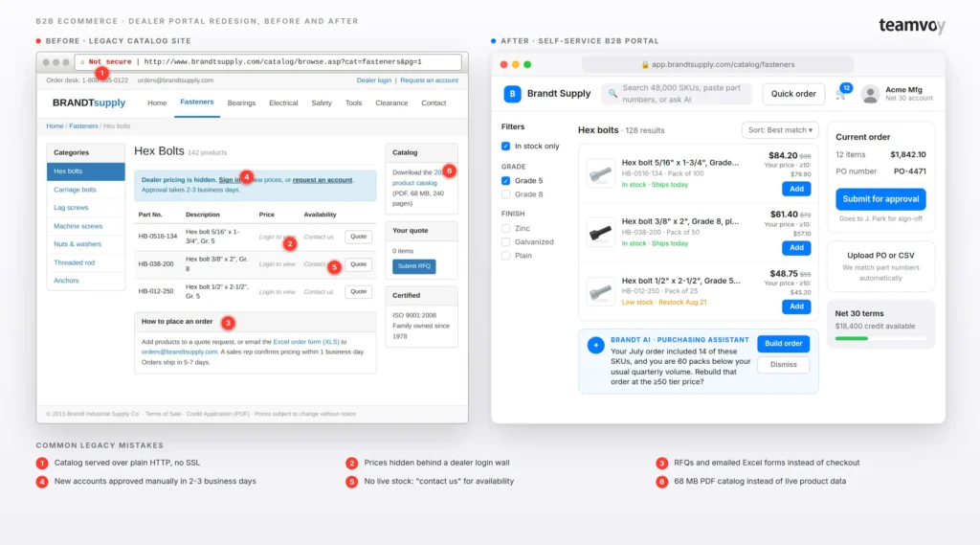This screenshot has height=545, width=980.
Task: Click the Quick order button
Action: click(793, 94)
